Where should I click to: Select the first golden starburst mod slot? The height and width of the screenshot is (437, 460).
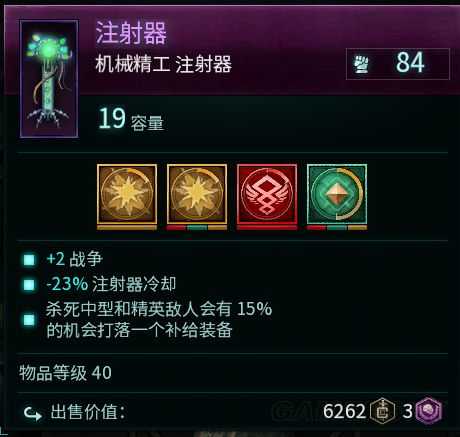[x=127, y=194]
